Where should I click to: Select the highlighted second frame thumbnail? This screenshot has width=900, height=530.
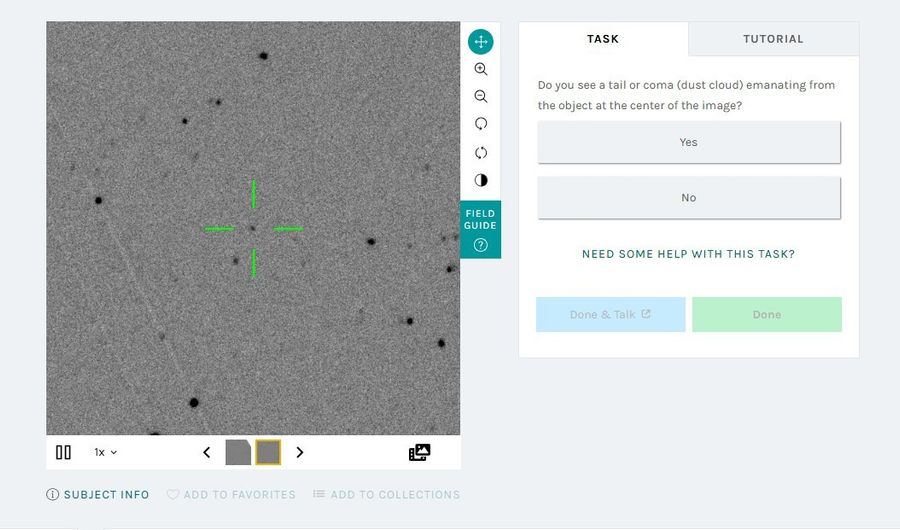click(x=268, y=452)
